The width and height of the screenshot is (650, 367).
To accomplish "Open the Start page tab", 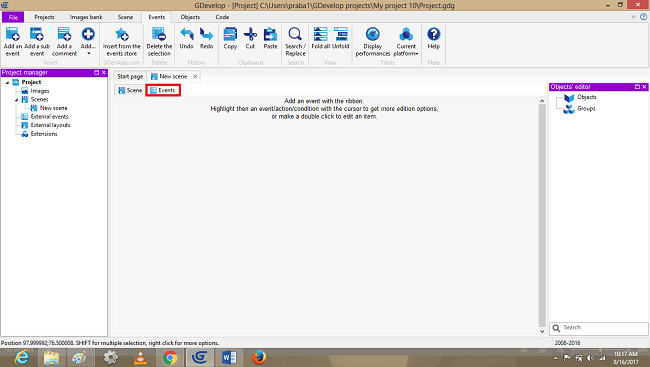I will (130, 76).
